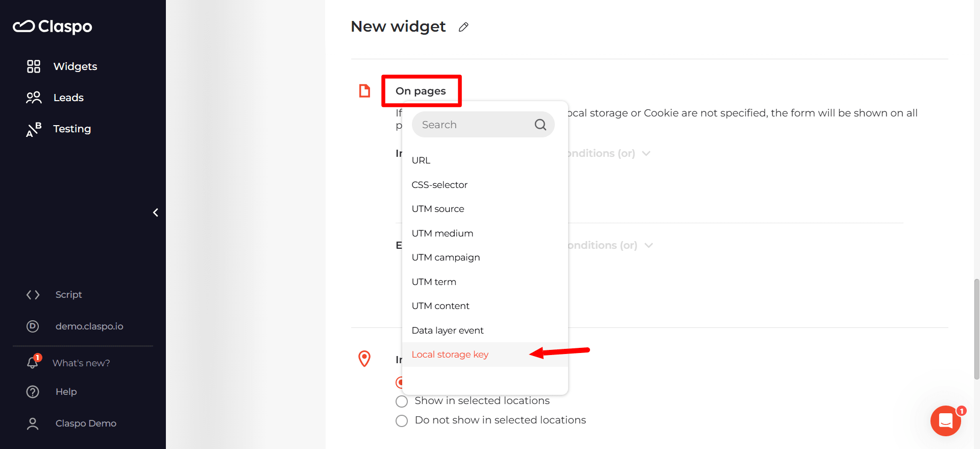This screenshot has width=980, height=449.
Task: Expand the second conditions (or) dropdown
Action: (x=649, y=245)
